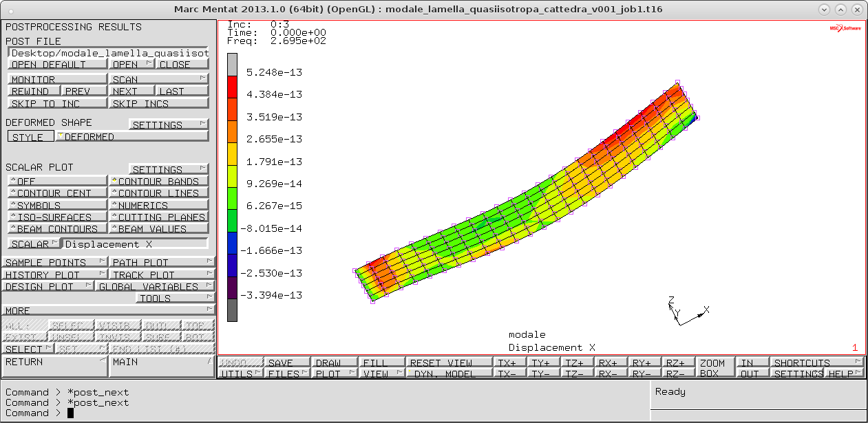Open the OPEN post file submenu
The width and height of the screenshot is (868, 423).
(131, 64)
